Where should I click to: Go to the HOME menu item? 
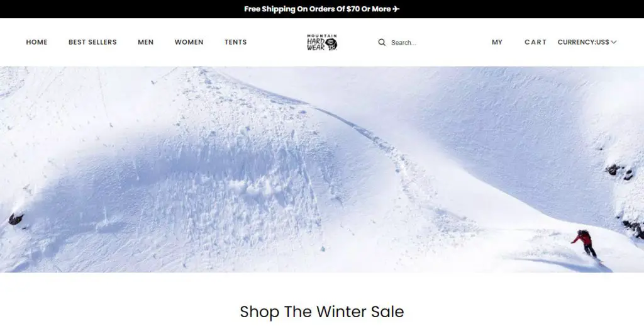coord(36,42)
